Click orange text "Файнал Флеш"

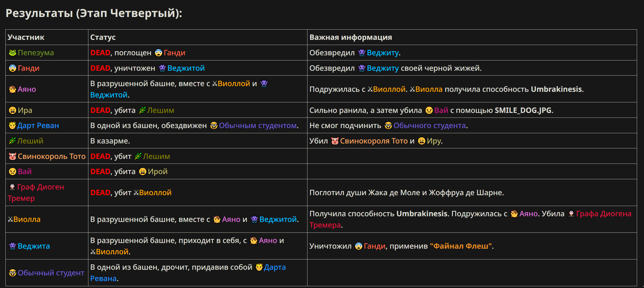tap(461, 246)
